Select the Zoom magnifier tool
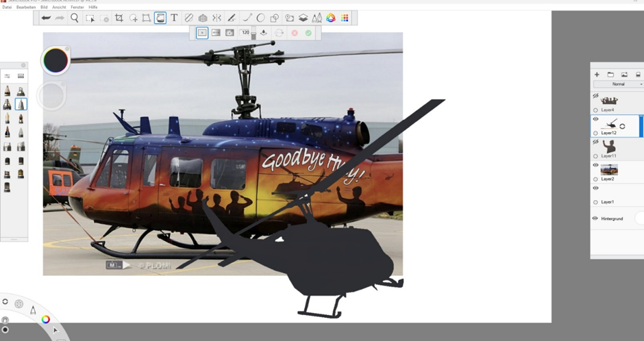 pyautogui.click(x=75, y=18)
